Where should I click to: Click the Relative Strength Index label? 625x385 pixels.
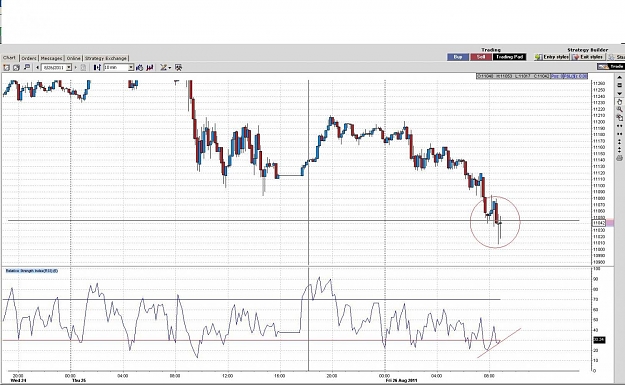(32, 271)
